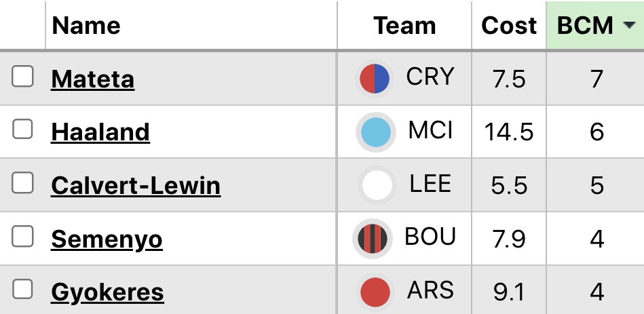Click the Team column header
The image size is (644, 314).
click(404, 26)
